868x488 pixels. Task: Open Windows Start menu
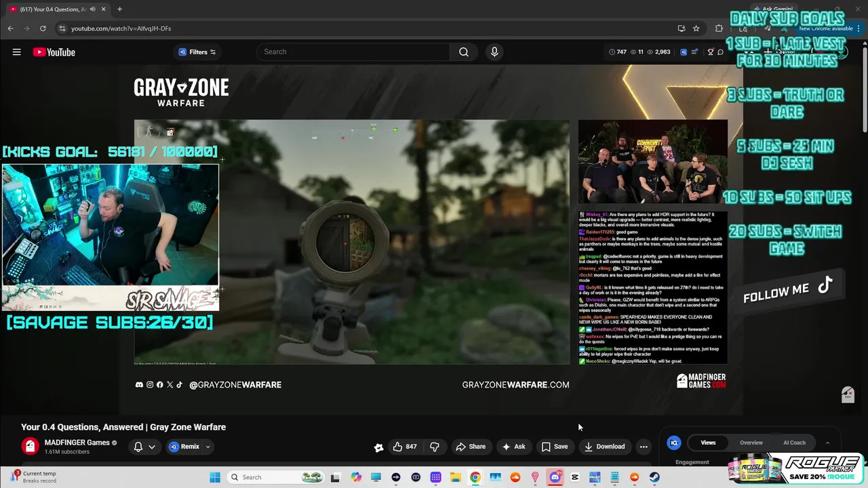(215, 477)
